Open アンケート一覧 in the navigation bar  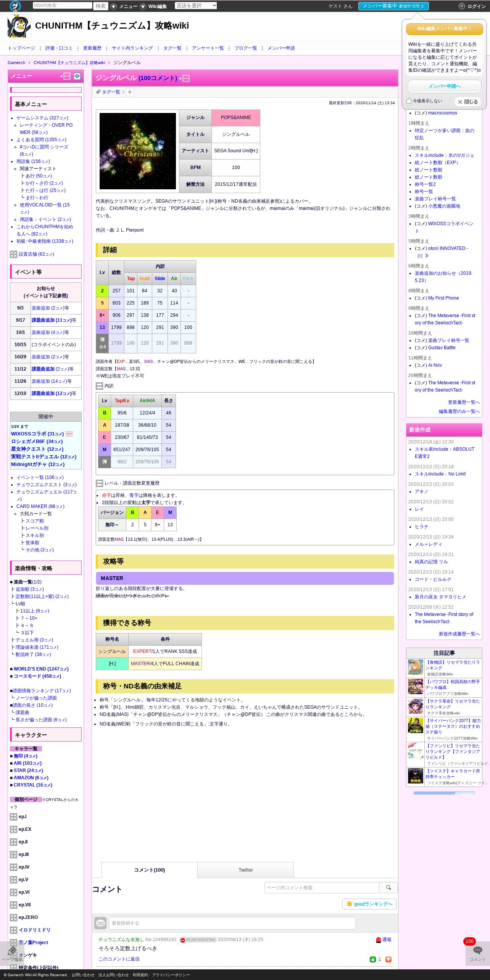click(x=208, y=48)
